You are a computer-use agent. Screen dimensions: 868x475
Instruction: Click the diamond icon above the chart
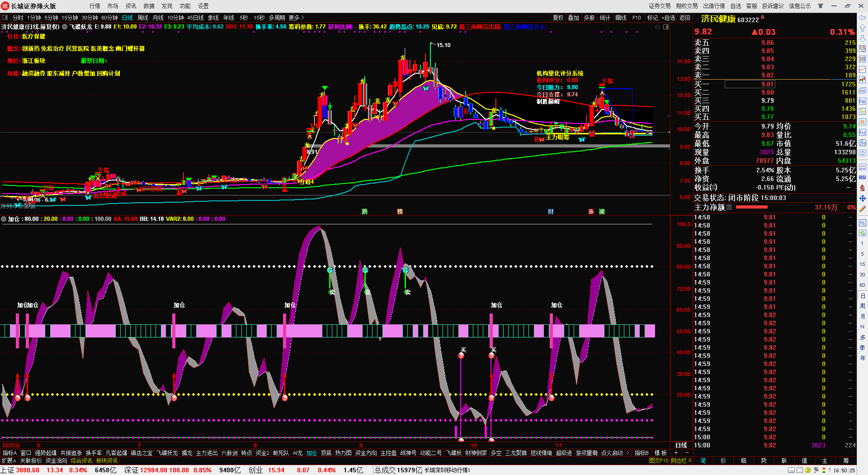[657, 27]
